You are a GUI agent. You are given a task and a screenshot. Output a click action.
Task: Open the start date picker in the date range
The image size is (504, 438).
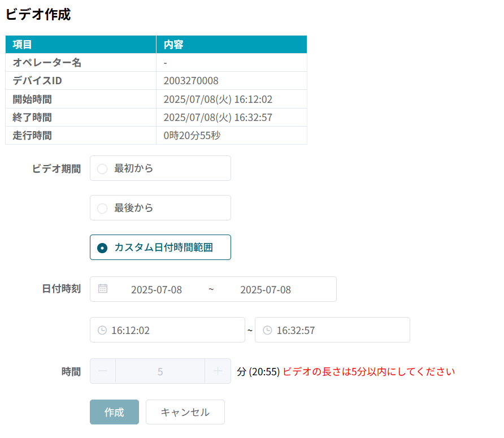(157, 289)
